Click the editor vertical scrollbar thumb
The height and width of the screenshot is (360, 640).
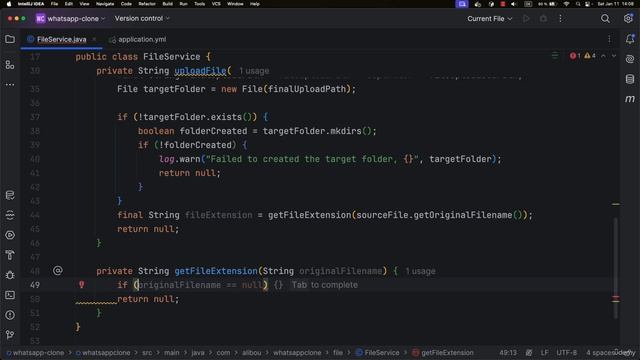pyautogui.click(x=616, y=267)
